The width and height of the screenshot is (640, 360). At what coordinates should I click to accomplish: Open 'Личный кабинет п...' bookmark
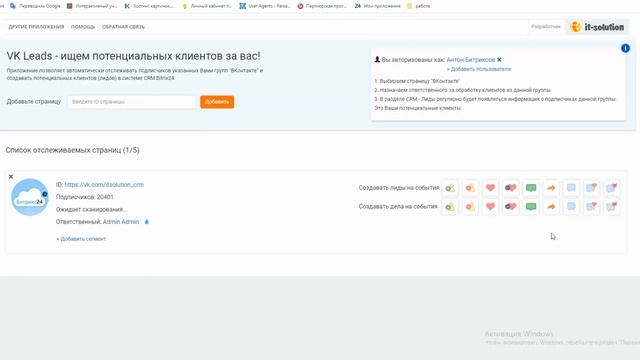(x=207, y=6)
